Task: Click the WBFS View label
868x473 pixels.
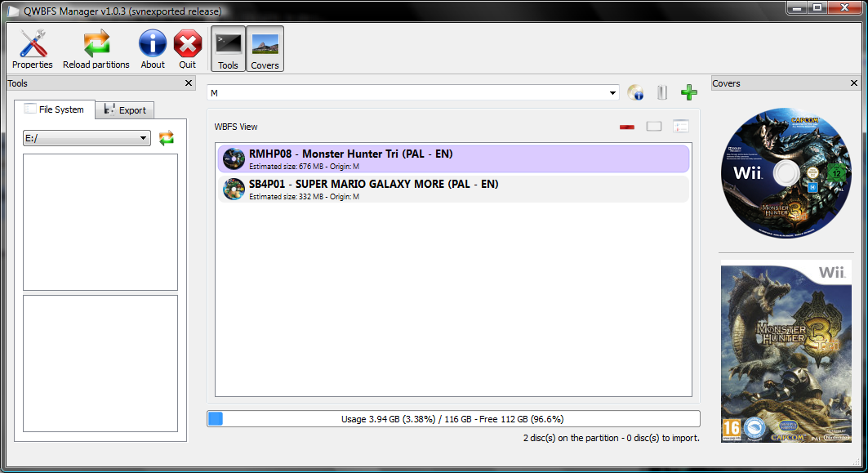Action: (236, 127)
